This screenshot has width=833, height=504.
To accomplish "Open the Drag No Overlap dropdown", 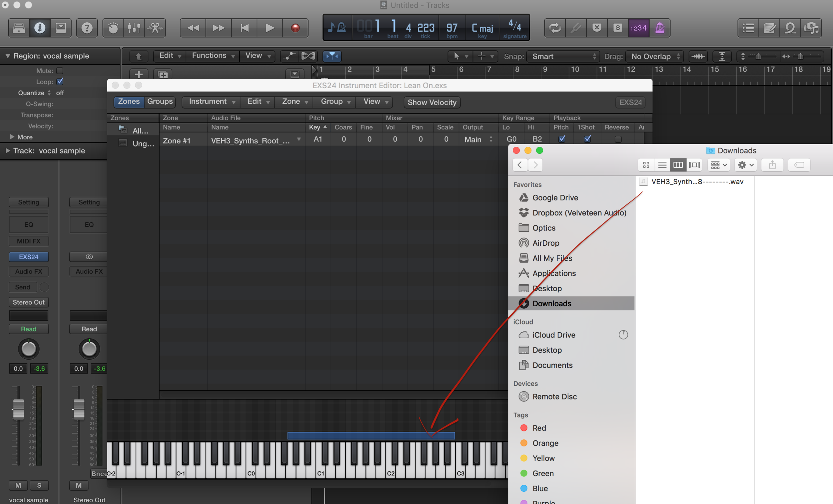I will pyautogui.click(x=654, y=56).
